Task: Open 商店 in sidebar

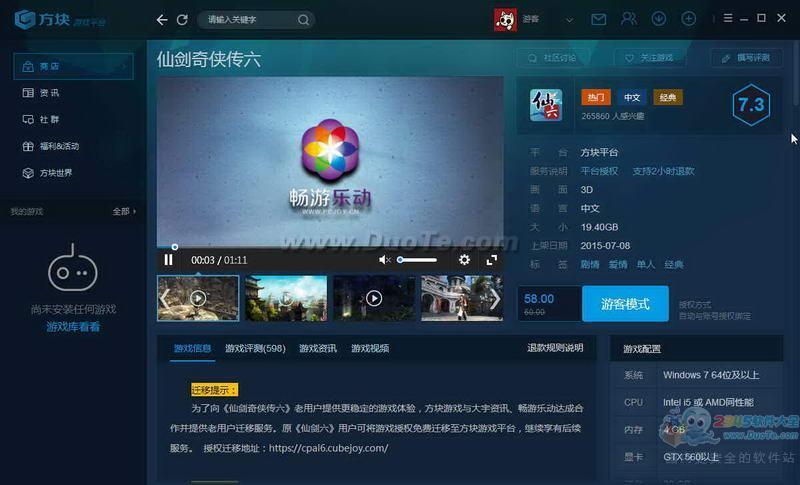Action: coord(73,66)
